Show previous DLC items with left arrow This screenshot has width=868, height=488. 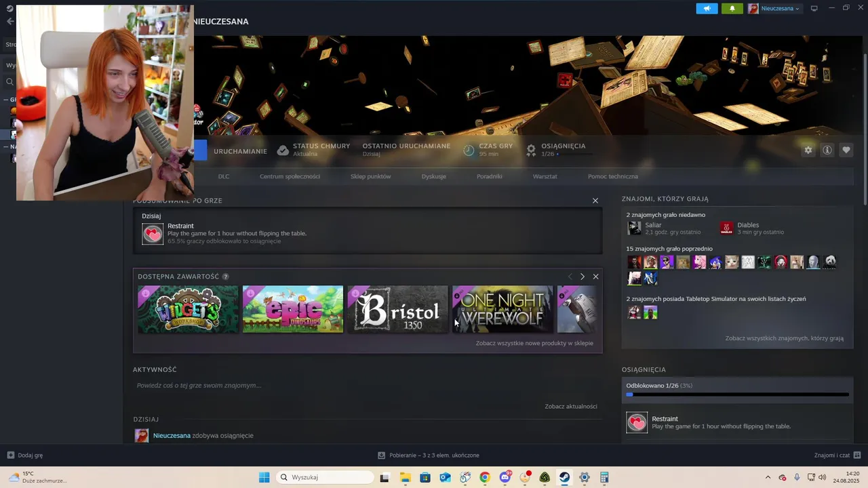(x=570, y=277)
